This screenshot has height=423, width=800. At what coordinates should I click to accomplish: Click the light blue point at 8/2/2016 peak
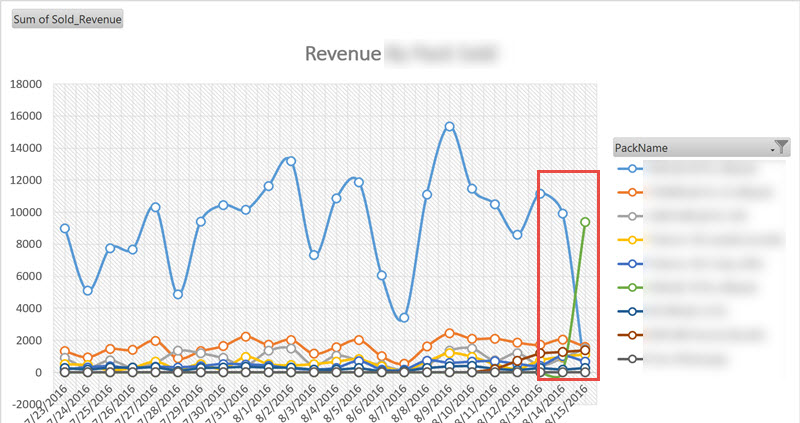pyautogui.click(x=291, y=161)
